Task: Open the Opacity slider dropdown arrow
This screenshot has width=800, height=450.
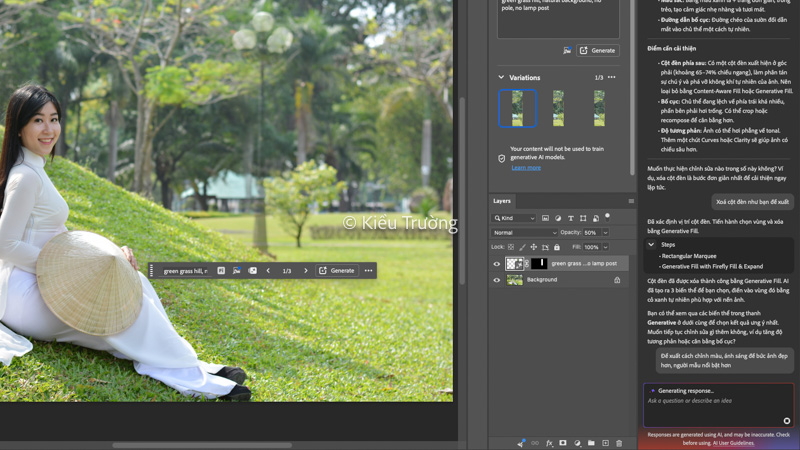Action: coord(606,233)
